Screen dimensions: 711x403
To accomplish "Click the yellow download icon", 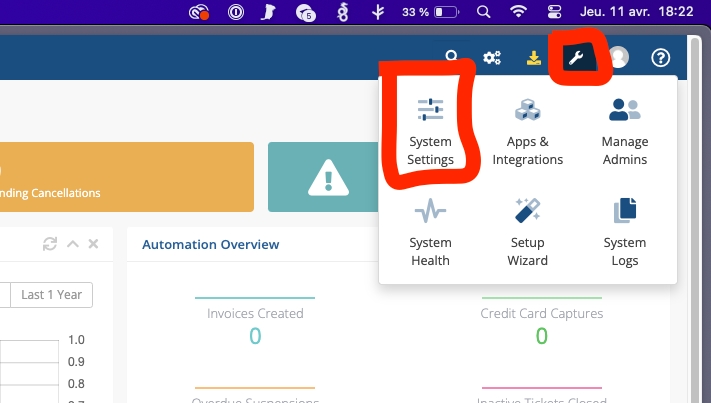I will pyautogui.click(x=534, y=58).
